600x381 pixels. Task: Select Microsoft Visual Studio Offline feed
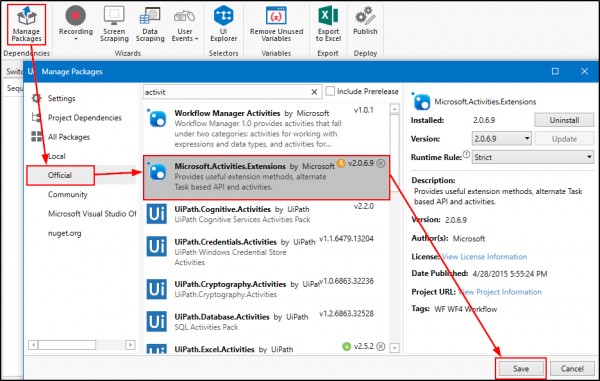click(92, 213)
